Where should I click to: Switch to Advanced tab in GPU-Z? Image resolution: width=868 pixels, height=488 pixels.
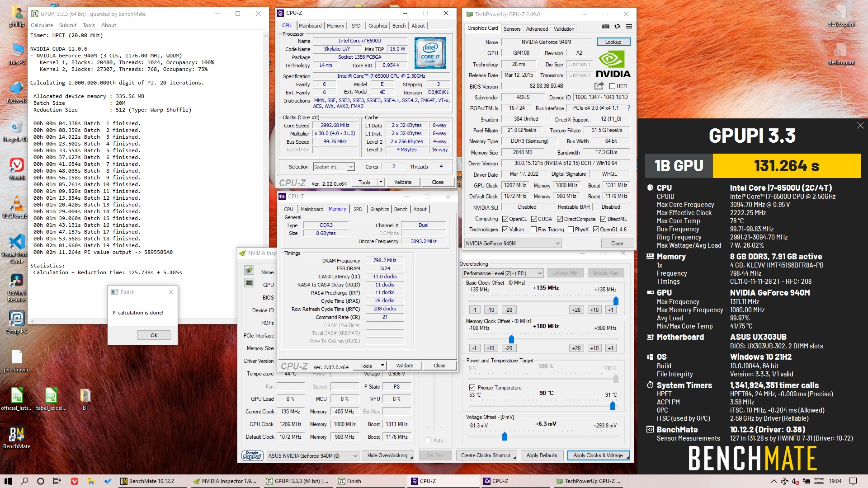(x=537, y=28)
